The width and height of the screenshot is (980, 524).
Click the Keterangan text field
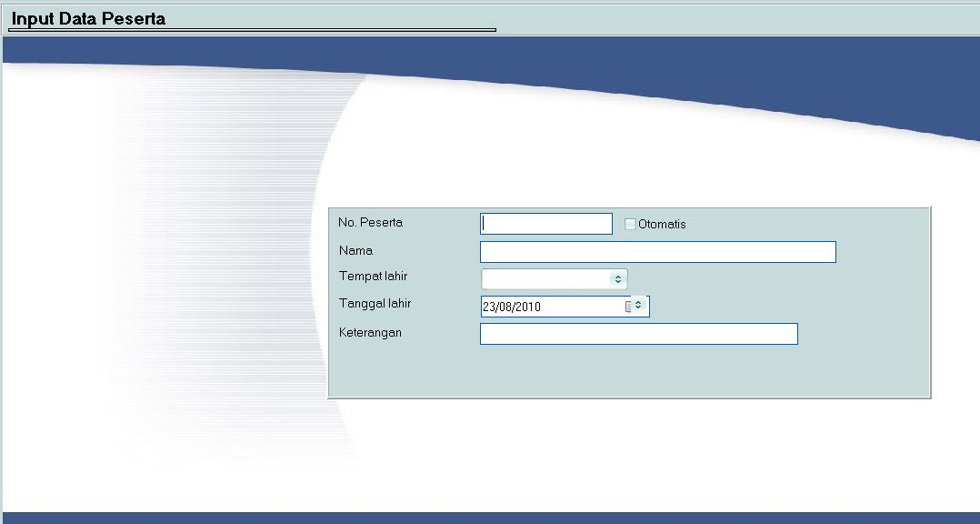point(639,334)
